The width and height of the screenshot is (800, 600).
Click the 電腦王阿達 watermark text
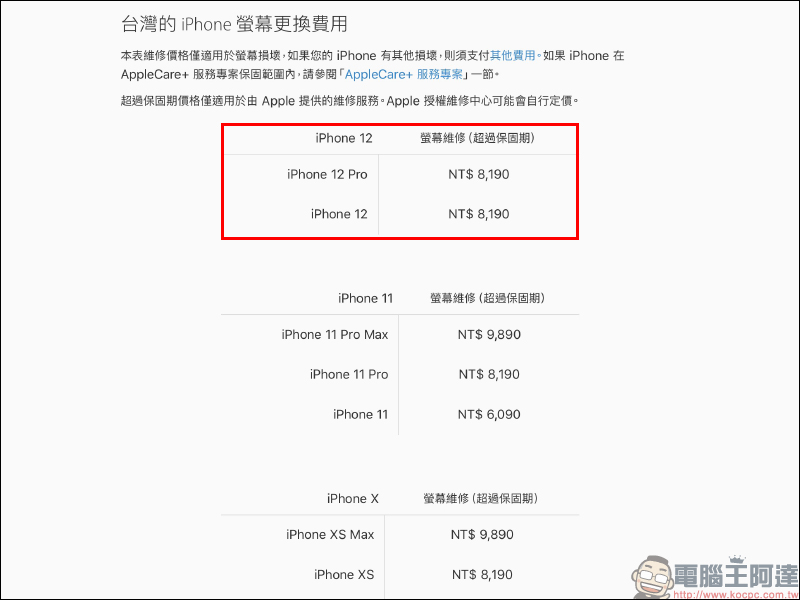tap(735, 576)
